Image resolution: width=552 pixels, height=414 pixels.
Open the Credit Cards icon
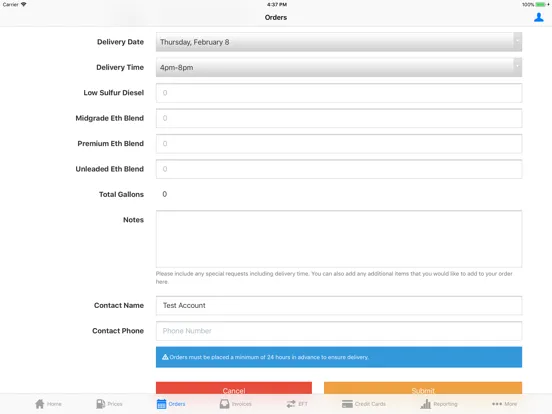coord(347,404)
